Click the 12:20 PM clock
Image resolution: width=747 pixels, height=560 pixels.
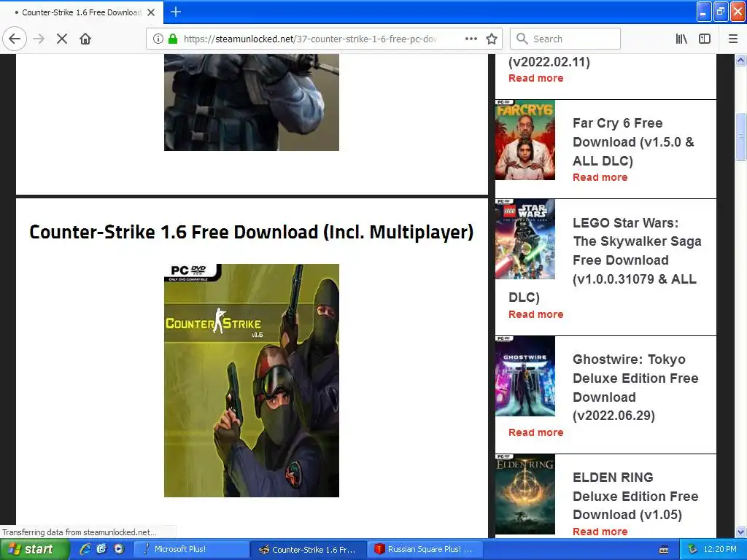click(719, 549)
